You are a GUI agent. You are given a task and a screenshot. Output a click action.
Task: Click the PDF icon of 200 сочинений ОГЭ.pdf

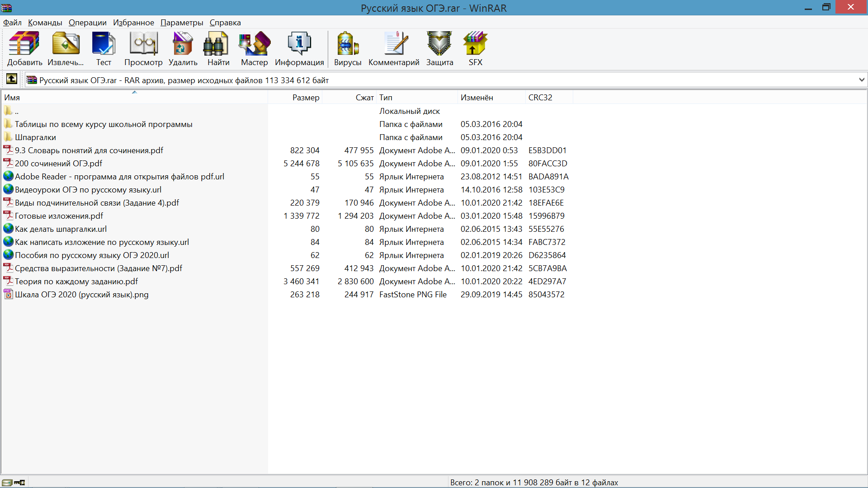tap(8, 163)
